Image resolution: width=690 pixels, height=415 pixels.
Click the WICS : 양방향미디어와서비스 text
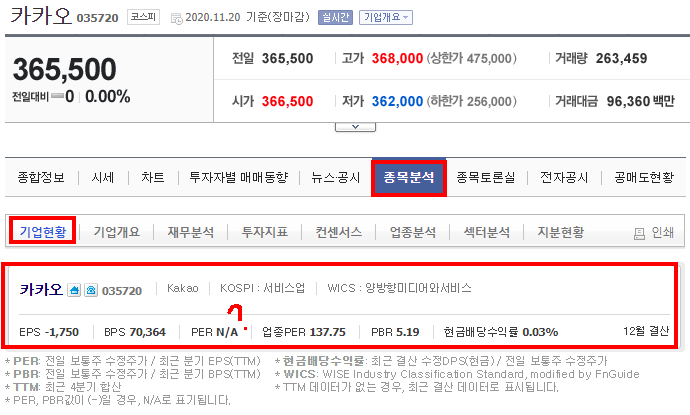pyautogui.click(x=399, y=288)
